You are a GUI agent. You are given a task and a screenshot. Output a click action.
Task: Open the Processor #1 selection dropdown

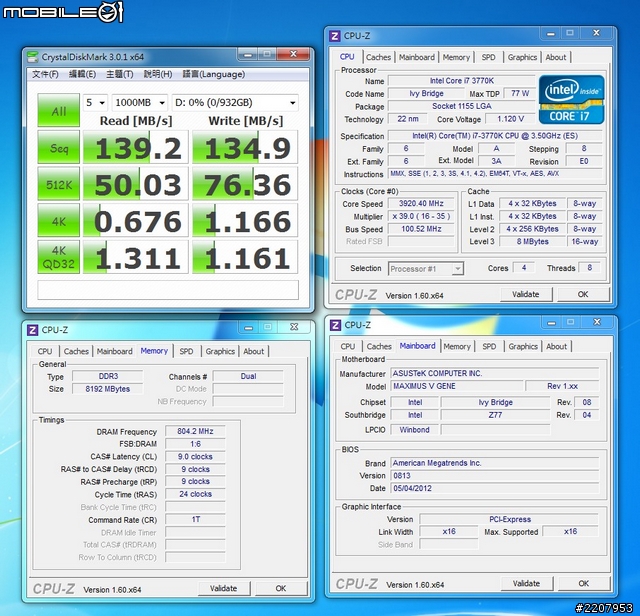pyautogui.click(x=426, y=269)
